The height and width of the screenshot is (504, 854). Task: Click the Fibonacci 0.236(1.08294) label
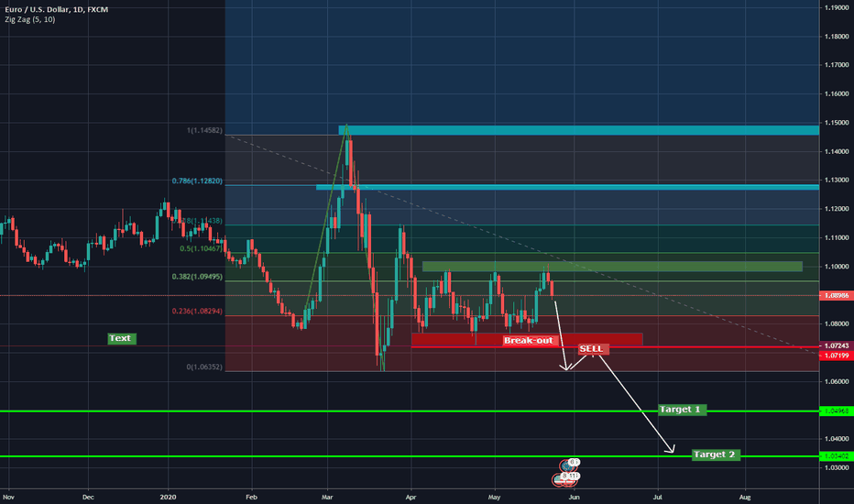click(x=197, y=312)
